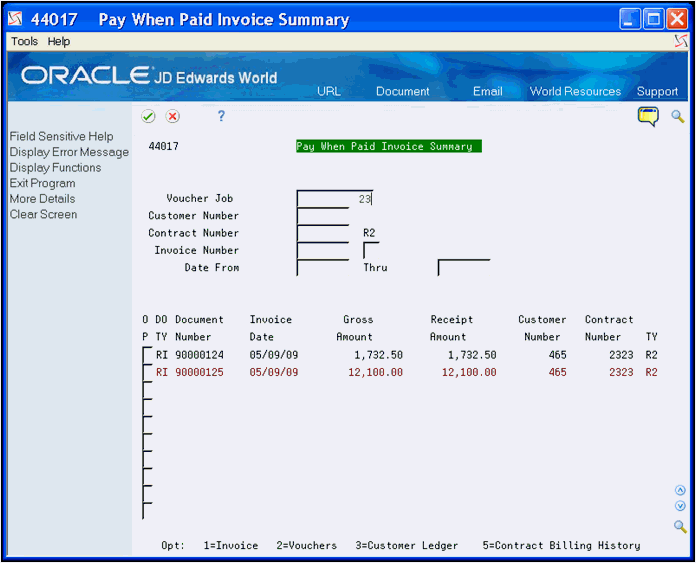The image size is (696, 563).
Task: Choose Clear Screen
Action: pos(44,214)
